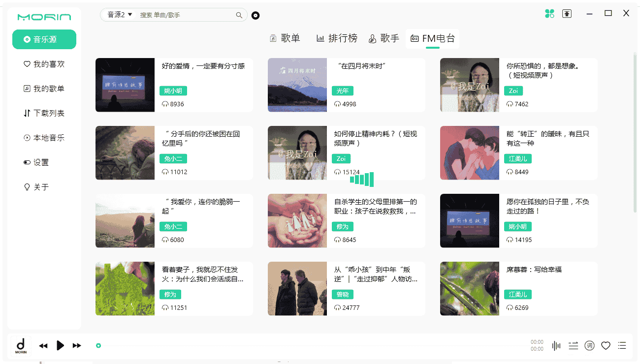Screen dimensions: 640x364
Task: Change the playback order mode
Action: tap(573, 346)
